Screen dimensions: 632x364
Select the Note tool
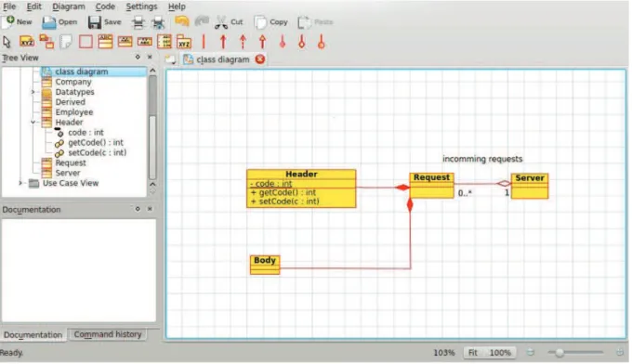point(66,42)
